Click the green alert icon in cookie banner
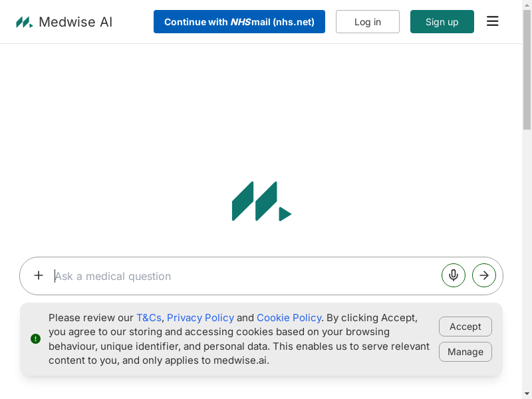Image resolution: width=532 pixels, height=399 pixels. (x=36, y=339)
